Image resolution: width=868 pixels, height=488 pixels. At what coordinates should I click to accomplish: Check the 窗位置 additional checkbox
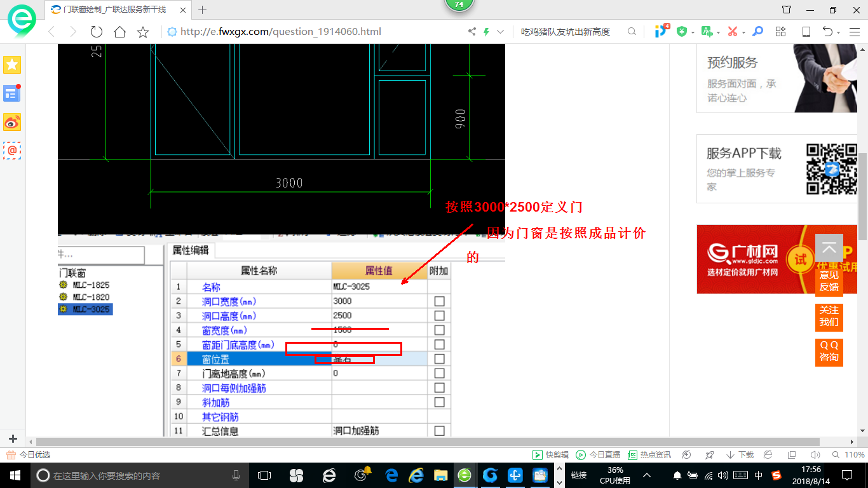[439, 359]
